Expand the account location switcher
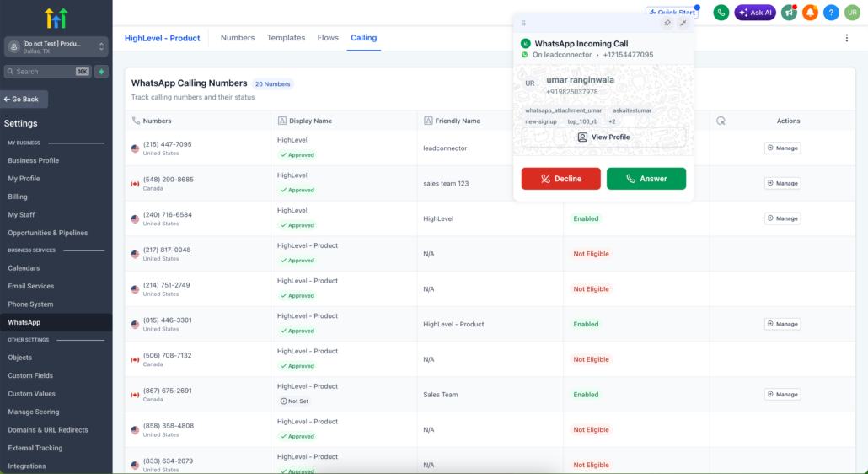This screenshot has width=868, height=474. 56,47
